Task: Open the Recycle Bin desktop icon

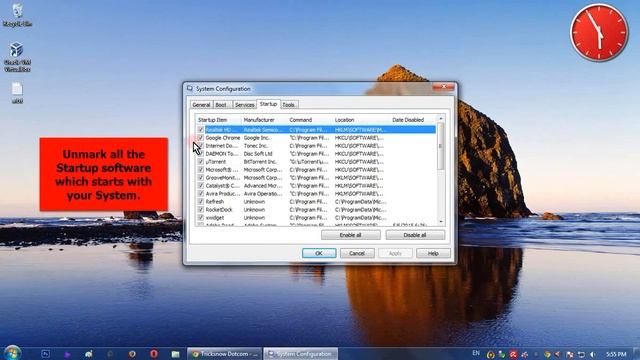Action: 17,15
